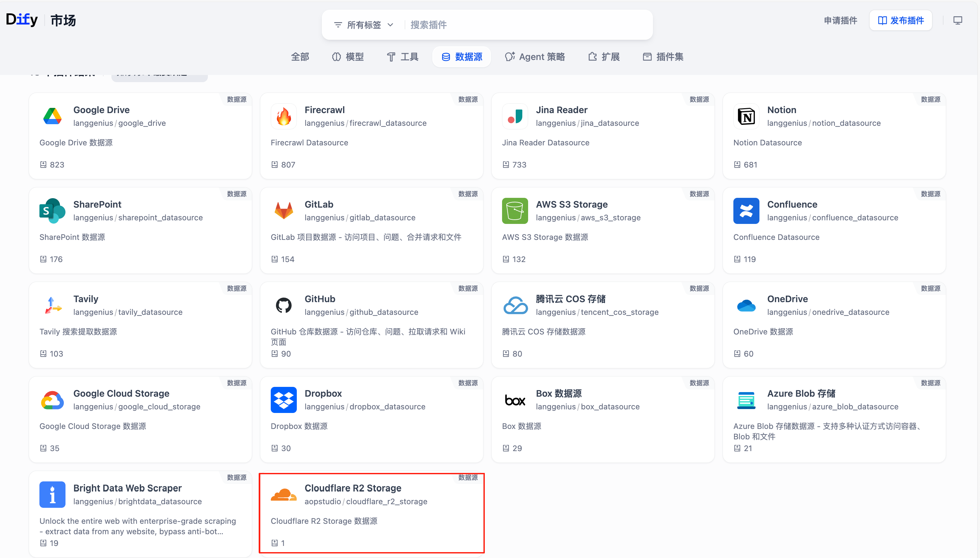This screenshot has width=980, height=558.
Task: Click the 发布插件 button
Action: (901, 20)
